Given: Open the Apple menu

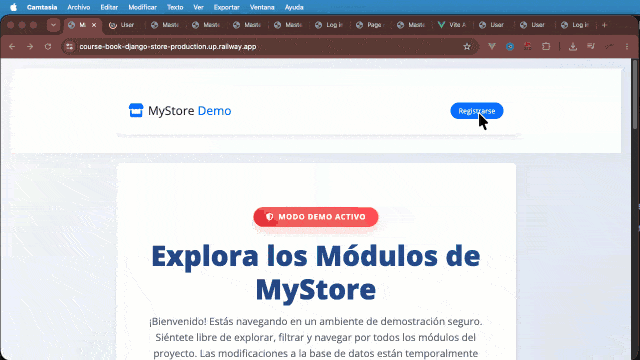Looking at the screenshot, I should tap(13, 7).
